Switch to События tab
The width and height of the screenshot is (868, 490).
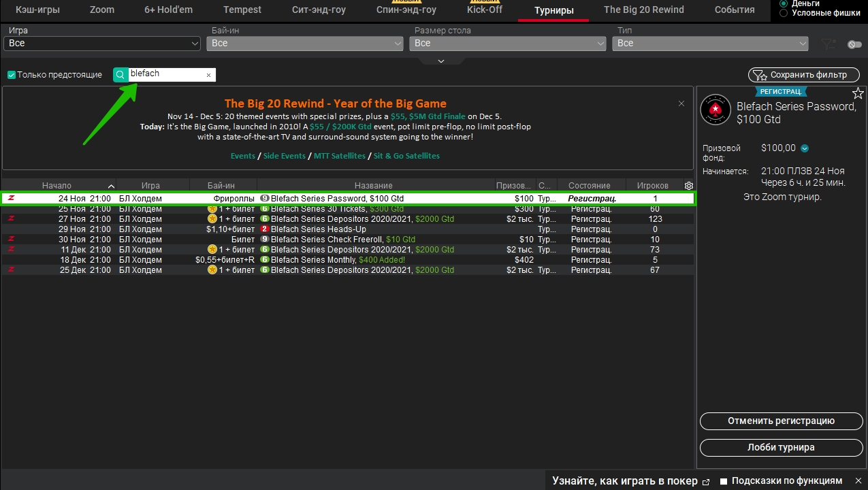pyautogui.click(x=735, y=10)
